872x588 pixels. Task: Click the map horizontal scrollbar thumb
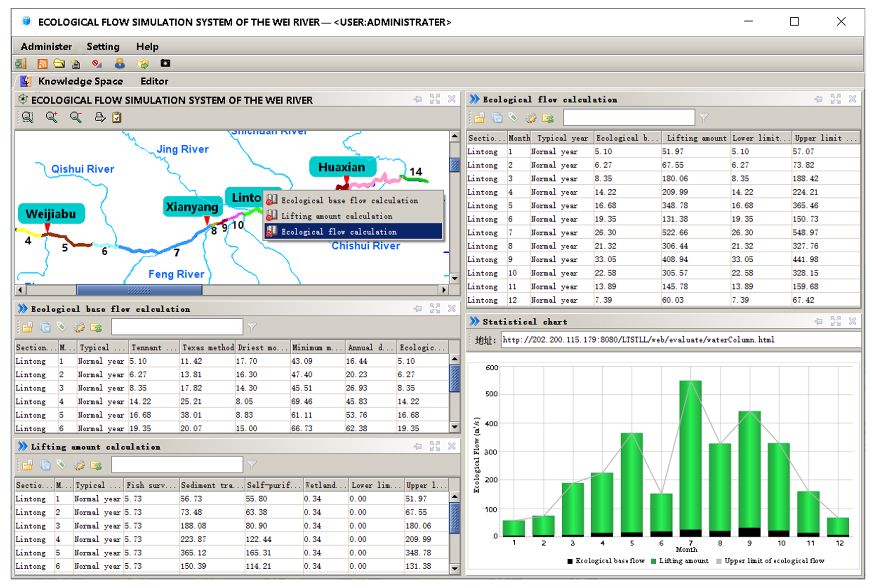(x=139, y=290)
